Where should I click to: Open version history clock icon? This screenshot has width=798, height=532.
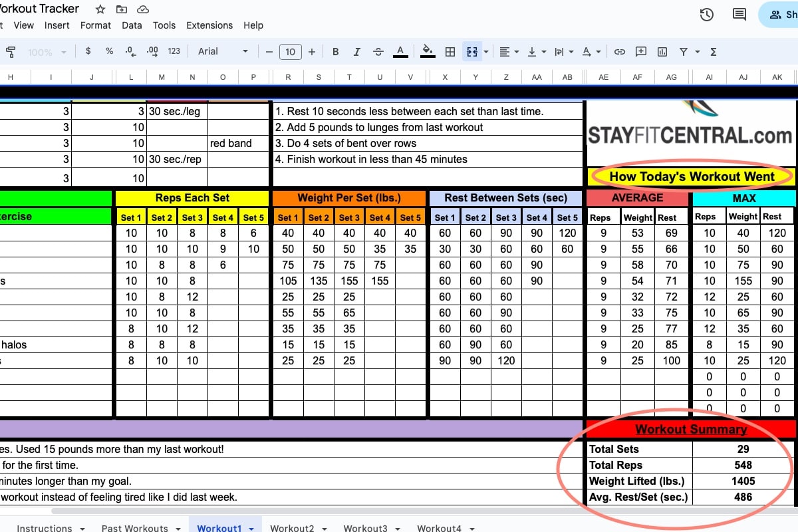coord(707,15)
